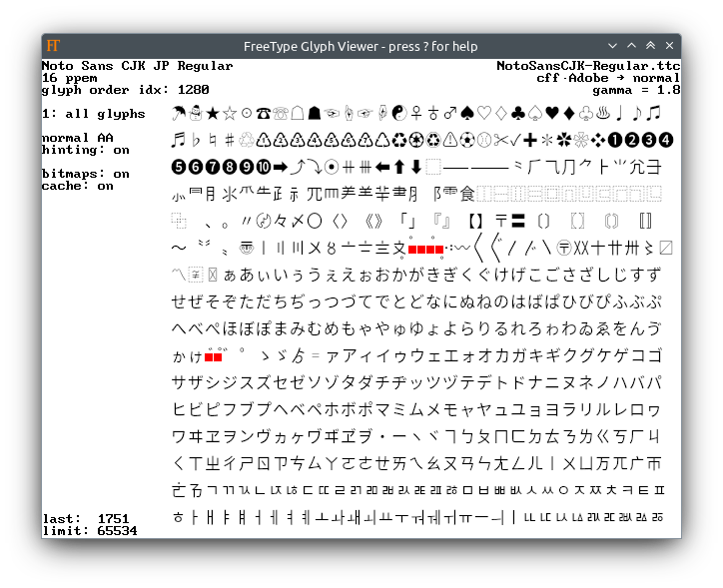Select the circled dot fisheye glyph
This screenshot has height=588, width=723.
332,167
